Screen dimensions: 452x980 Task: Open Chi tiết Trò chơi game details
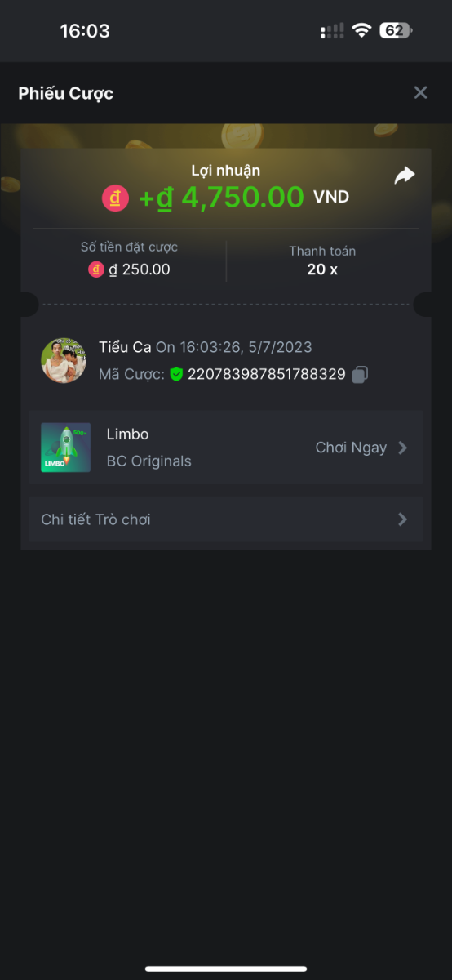[x=226, y=519]
